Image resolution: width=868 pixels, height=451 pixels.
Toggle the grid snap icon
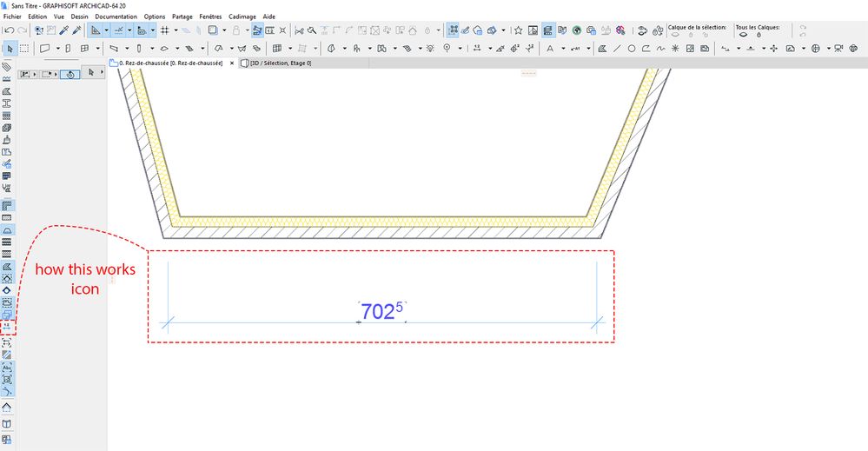[165, 30]
